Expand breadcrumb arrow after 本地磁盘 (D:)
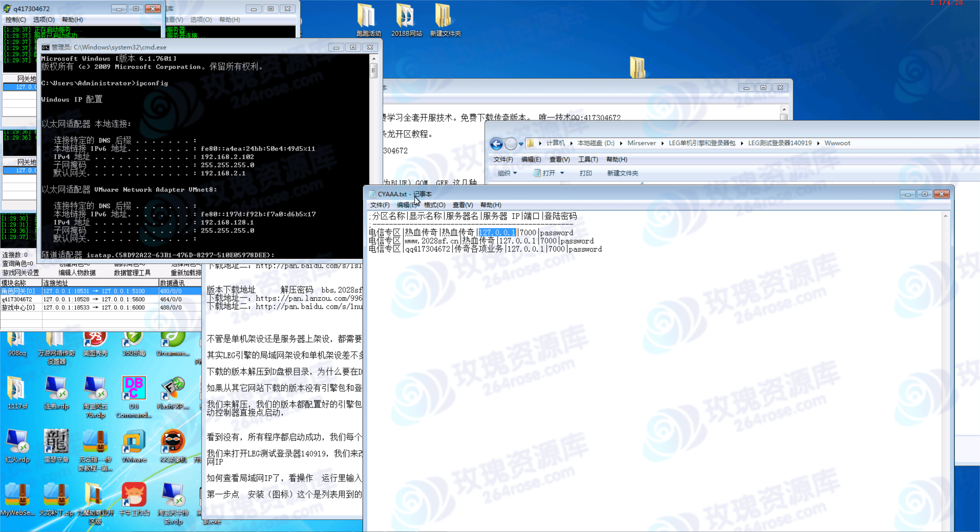980x532 pixels. tap(621, 143)
